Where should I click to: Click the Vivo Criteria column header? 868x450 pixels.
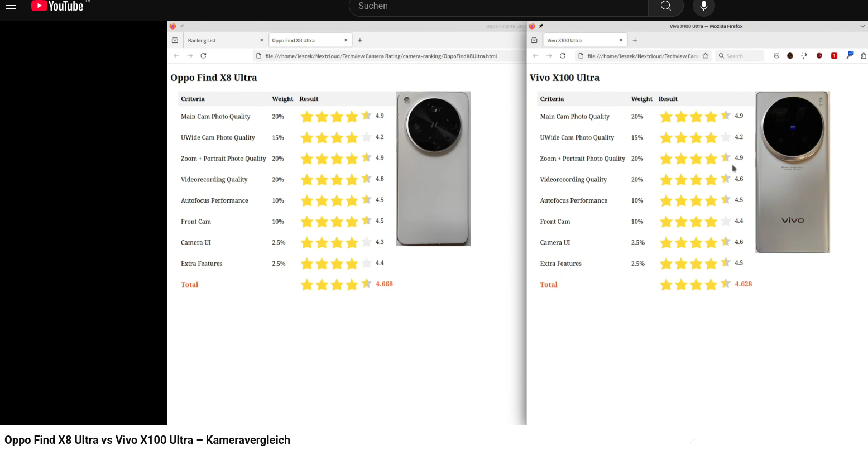click(552, 99)
